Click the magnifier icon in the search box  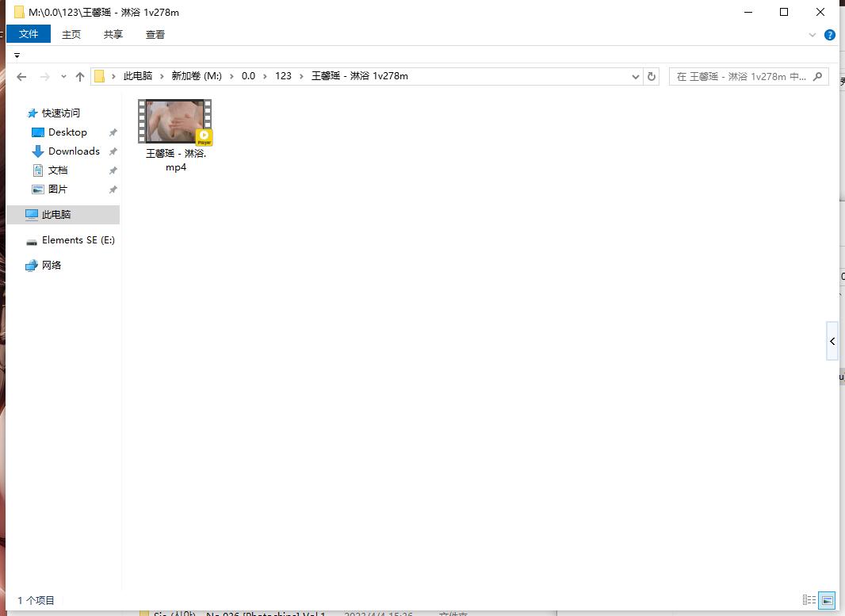(819, 76)
